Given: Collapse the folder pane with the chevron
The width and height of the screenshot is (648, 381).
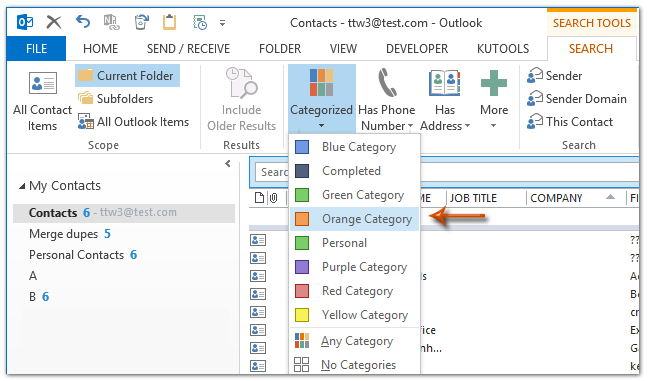Looking at the screenshot, I should point(228,164).
